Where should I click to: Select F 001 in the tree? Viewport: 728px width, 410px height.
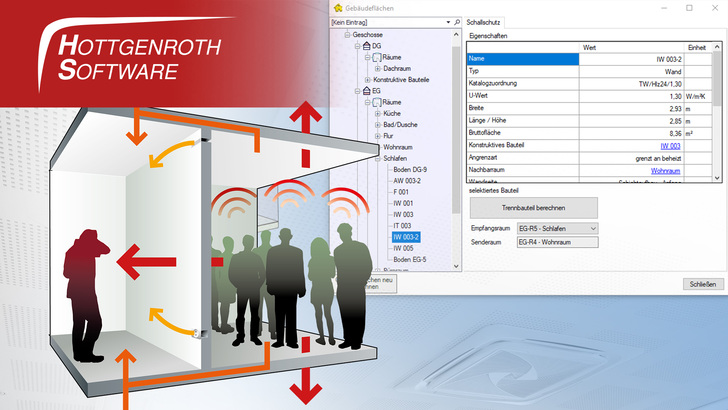point(403,192)
